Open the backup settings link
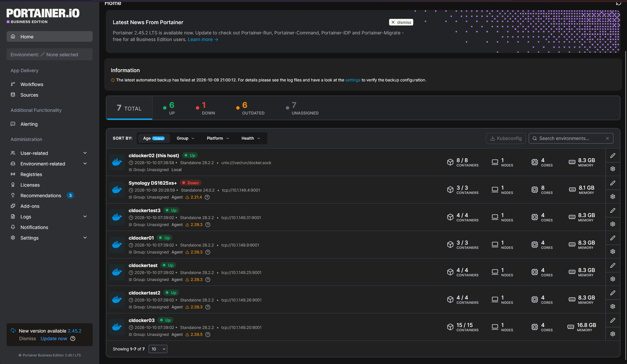The image size is (627, 364). [353, 80]
